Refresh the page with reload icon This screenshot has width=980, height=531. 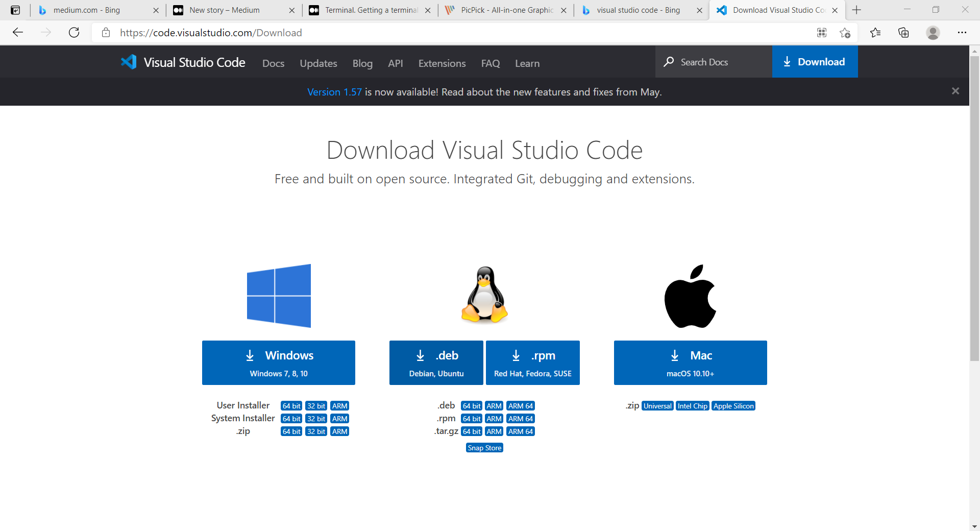click(x=74, y=33)
